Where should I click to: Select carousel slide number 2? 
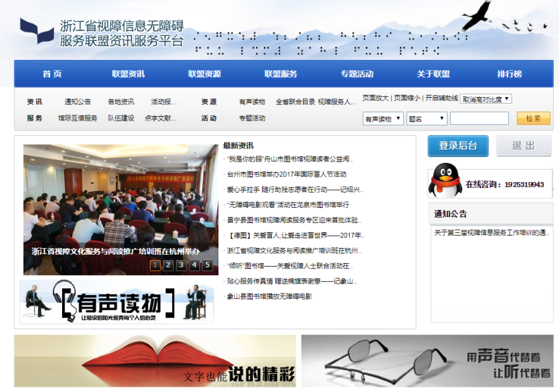tap(168, 265)
